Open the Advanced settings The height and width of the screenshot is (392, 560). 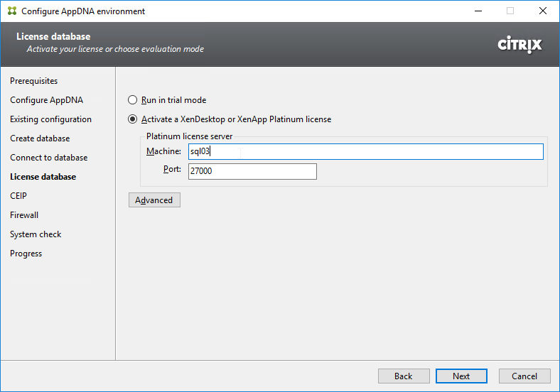154,200
